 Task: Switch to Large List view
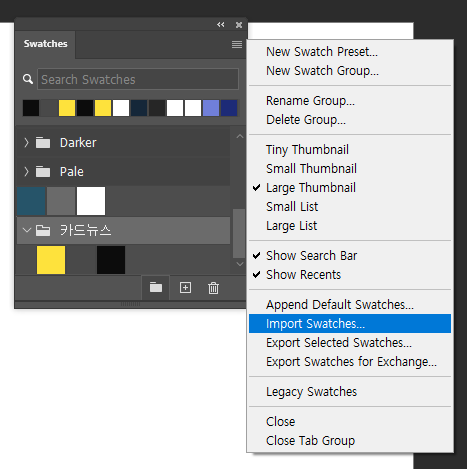coord(291,226)
